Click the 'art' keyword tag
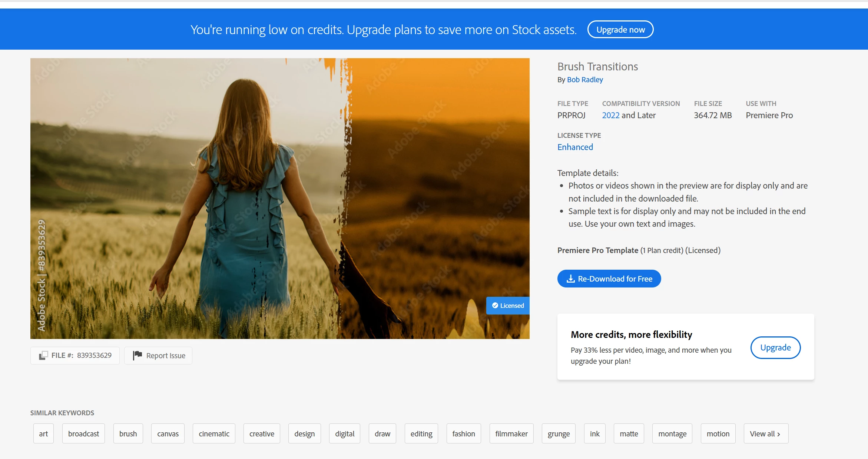 pos(43,434)
